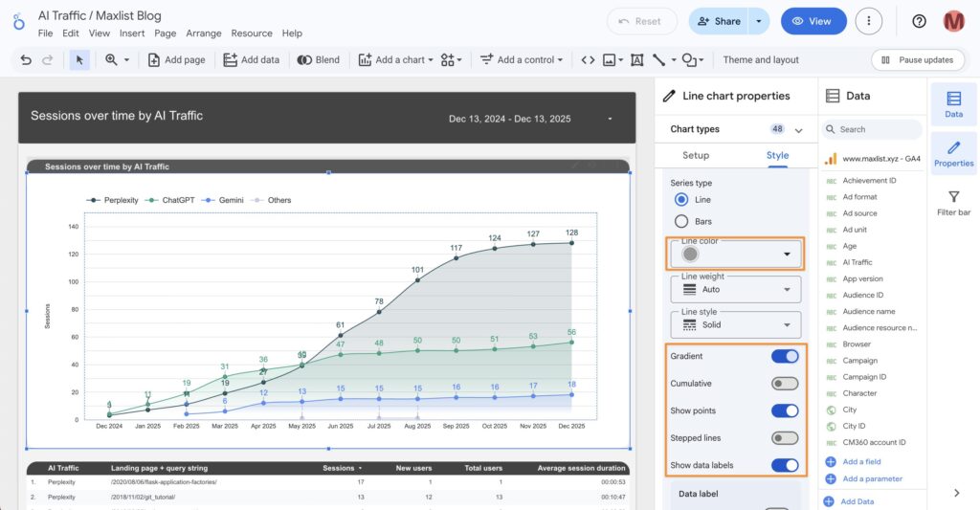Disable the Gradient toggle

point(785,356)
